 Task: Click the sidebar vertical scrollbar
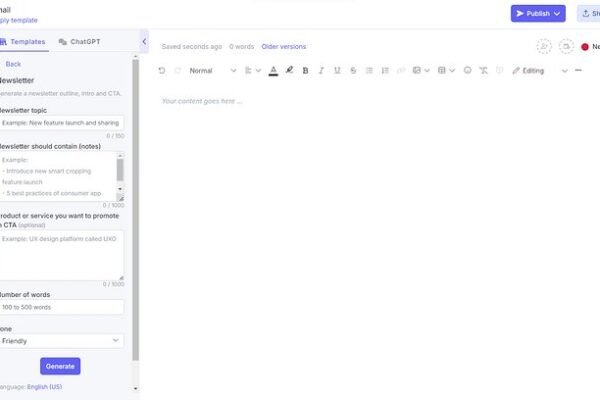click(x=135, y=210)
